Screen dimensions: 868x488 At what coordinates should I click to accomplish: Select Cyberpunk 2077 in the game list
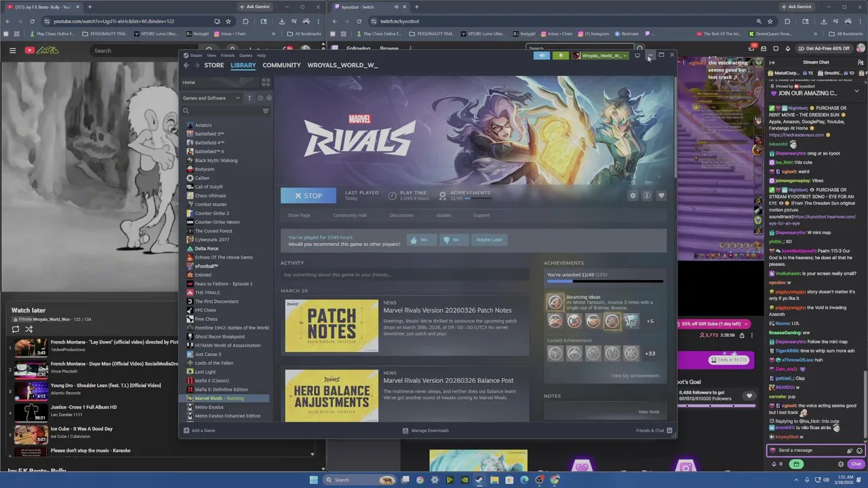(x=212, y=239)
